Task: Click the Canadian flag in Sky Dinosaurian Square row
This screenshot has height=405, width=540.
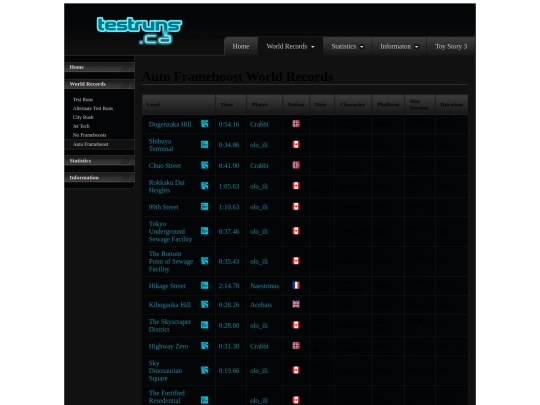Action: coord(296,370)
